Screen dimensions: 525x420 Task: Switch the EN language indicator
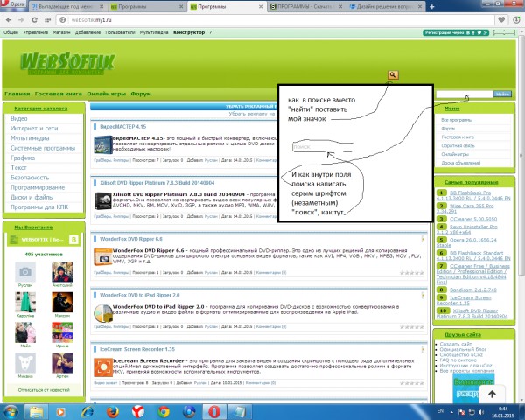(440, 411)
